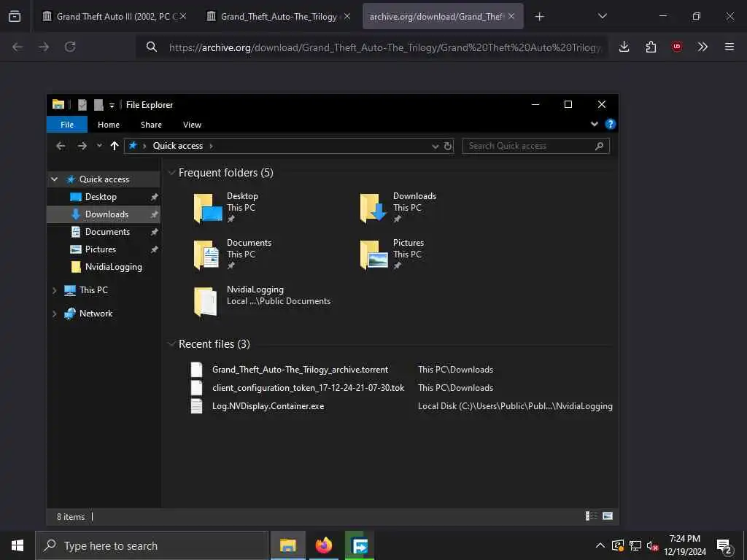
Task: Select NvidiaLogging in the navigation pane
Action: click(113, 267)
